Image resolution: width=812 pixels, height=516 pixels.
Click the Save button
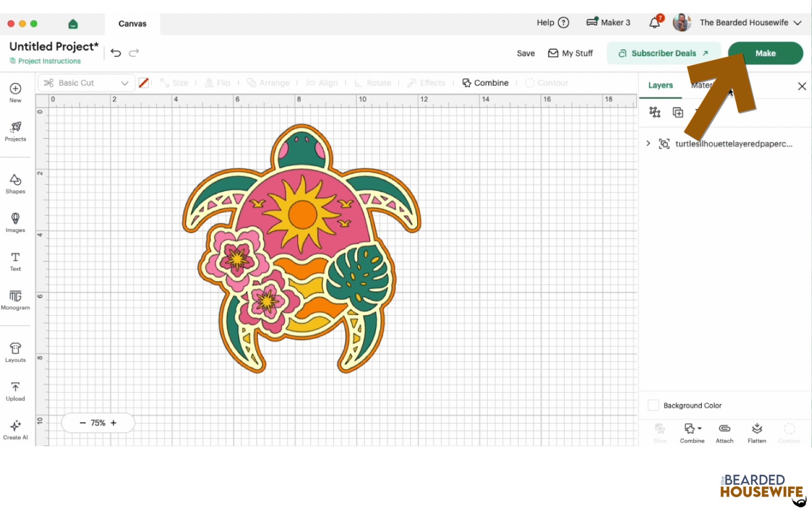coord(526,53)
